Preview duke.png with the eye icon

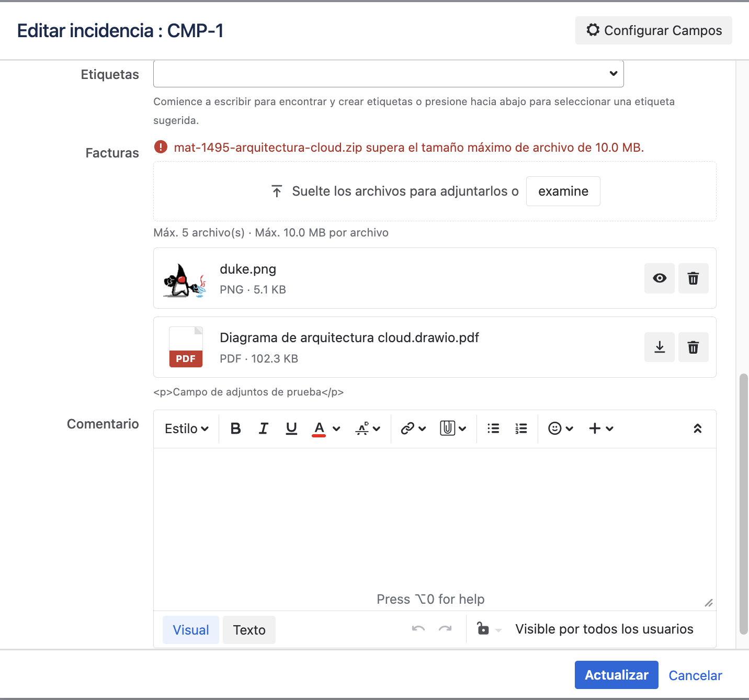tap(660, 278)
